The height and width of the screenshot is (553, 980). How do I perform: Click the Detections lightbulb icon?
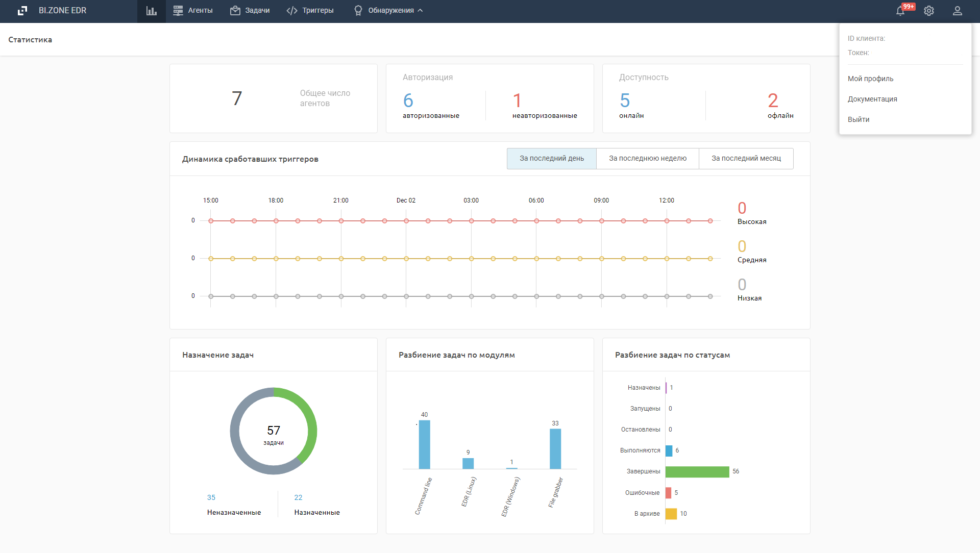pyautogui.click(x=358, y=11)
